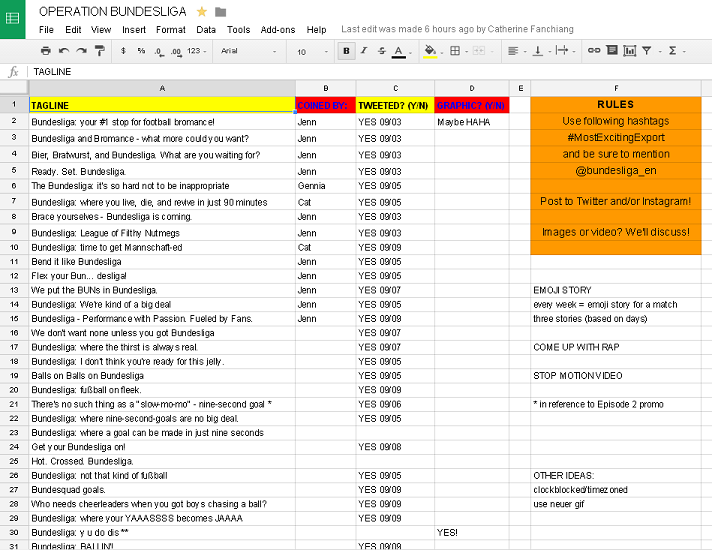Image resolution: width=712 pixels, height=550 pixels.
Task: Open the Last edit revision history link
Action: (457, 30)
